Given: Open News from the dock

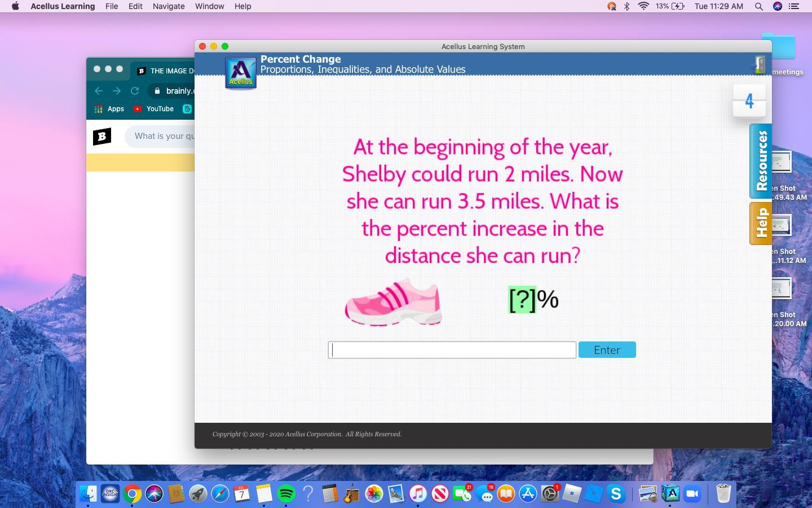Looking at the screenshot, I should 440,494.
